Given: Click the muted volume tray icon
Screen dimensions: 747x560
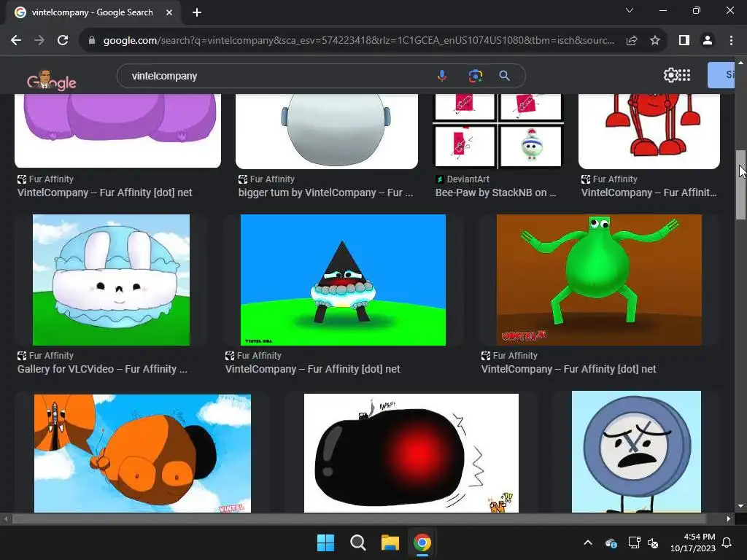Looking at the screenshot, I should coord(653,542).
